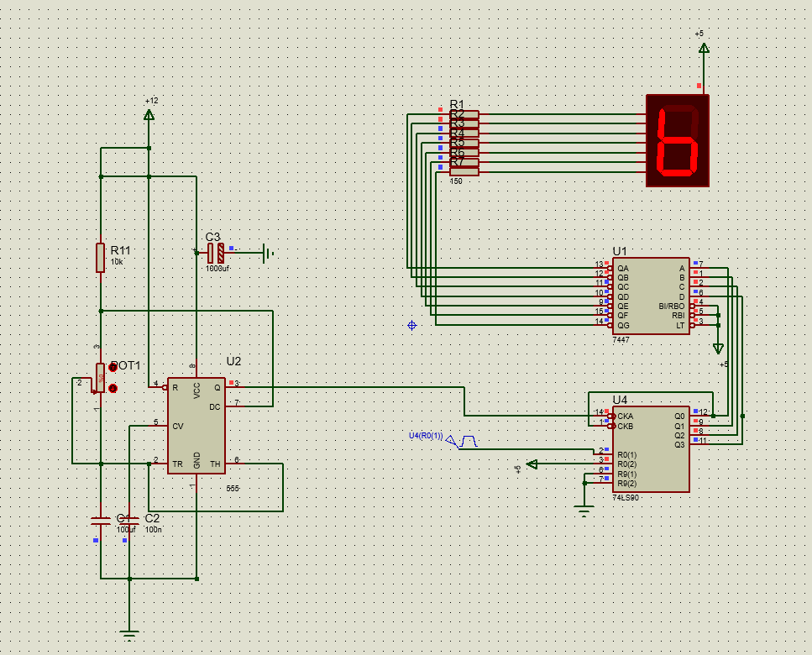Click the +5 arrow terminal at R0(2)
Screen dimensions: 812x655
[x=532, y=464]
